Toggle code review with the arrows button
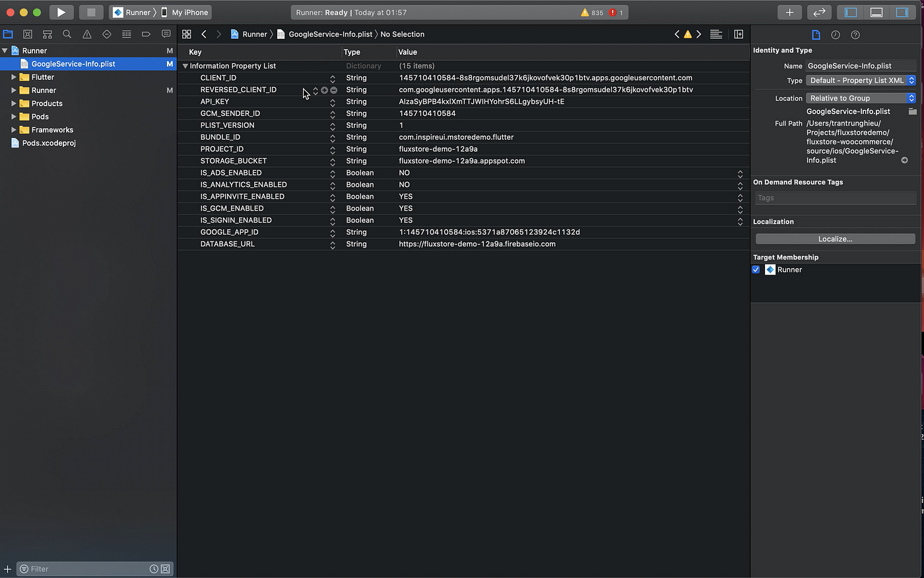The width and height of the screenshot is (924, 578). point(819,12)
